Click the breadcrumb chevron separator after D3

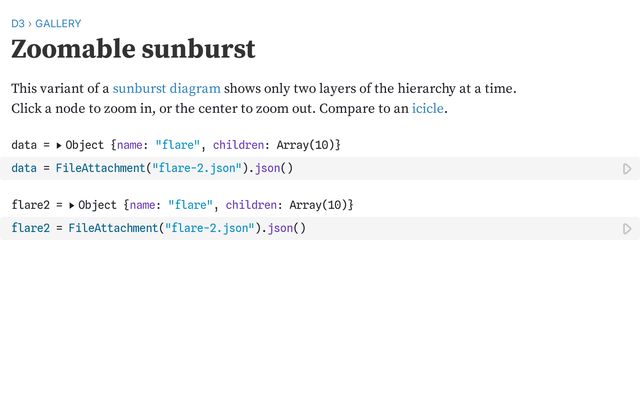pos(29,23)
